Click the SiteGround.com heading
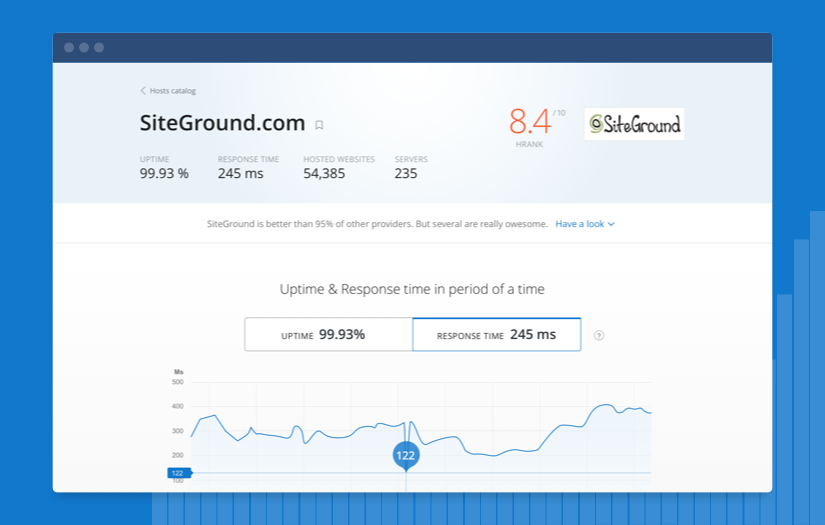Image resolution: width=825 pixels, height=525 pixels. 222,123
